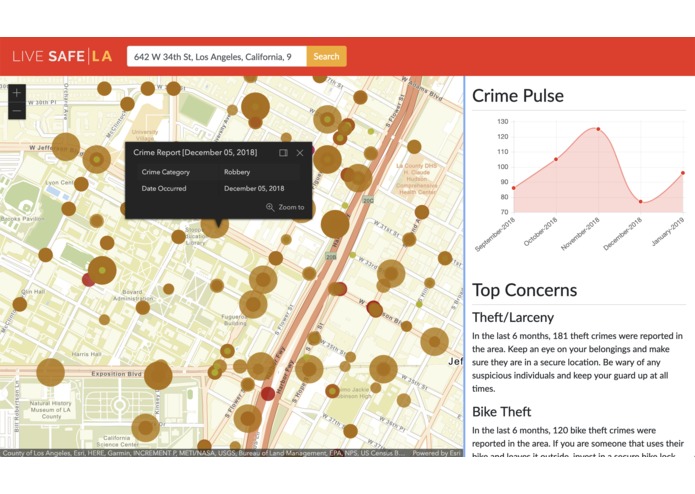Screen dimensions: 695x494
Task: Click the crime marker near Harris Hall label
Action: coord(104,319)
